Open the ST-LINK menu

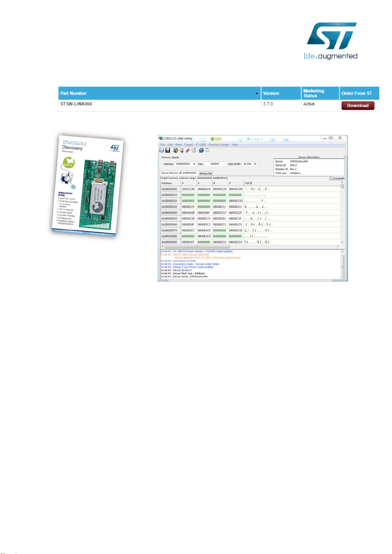pyautogui.click(x=201, y=145)
